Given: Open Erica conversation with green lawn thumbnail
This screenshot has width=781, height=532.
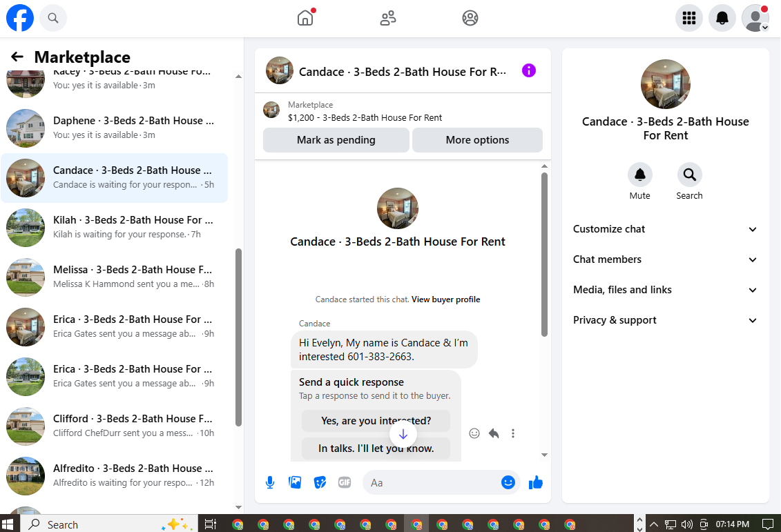Looking at the screenshot, I should 115,377.
